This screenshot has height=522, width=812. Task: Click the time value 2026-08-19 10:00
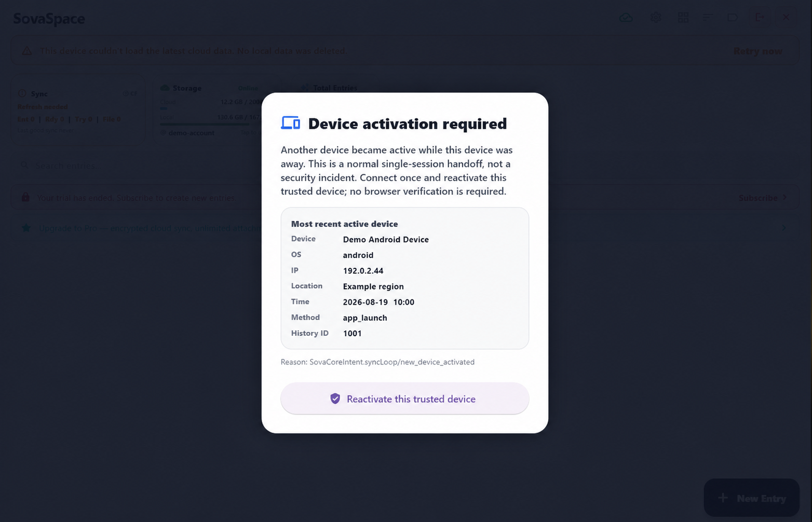378,302
